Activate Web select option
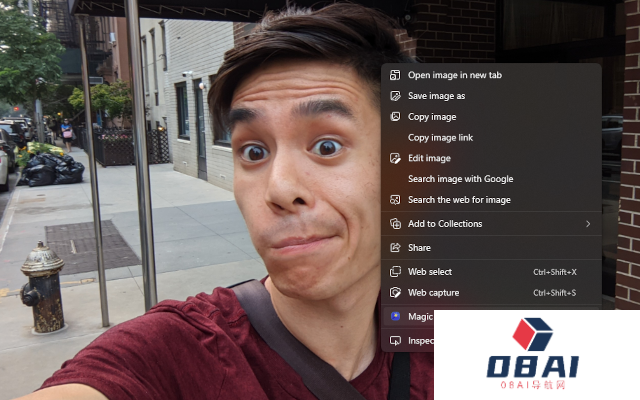The height and width of the screenshot is (400, 640). pos(491,272)
